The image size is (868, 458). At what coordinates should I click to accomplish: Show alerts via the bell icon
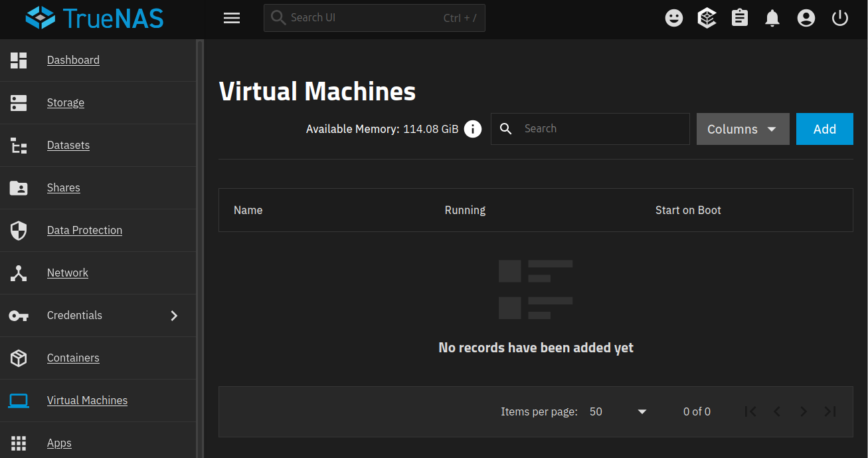click(772, 18)
